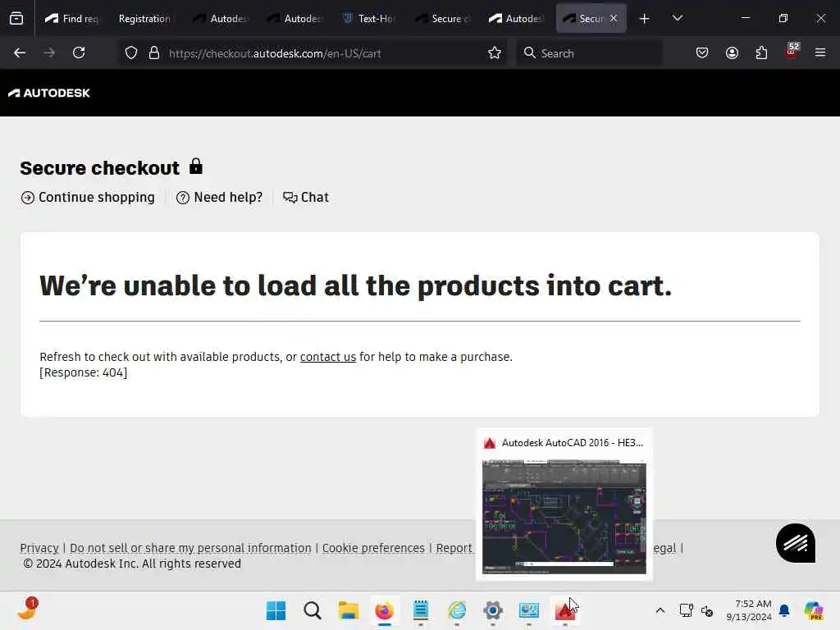Switch to the Text-Ho tab
The height and width of the screenshot is (630, 840).
(370, 19)
